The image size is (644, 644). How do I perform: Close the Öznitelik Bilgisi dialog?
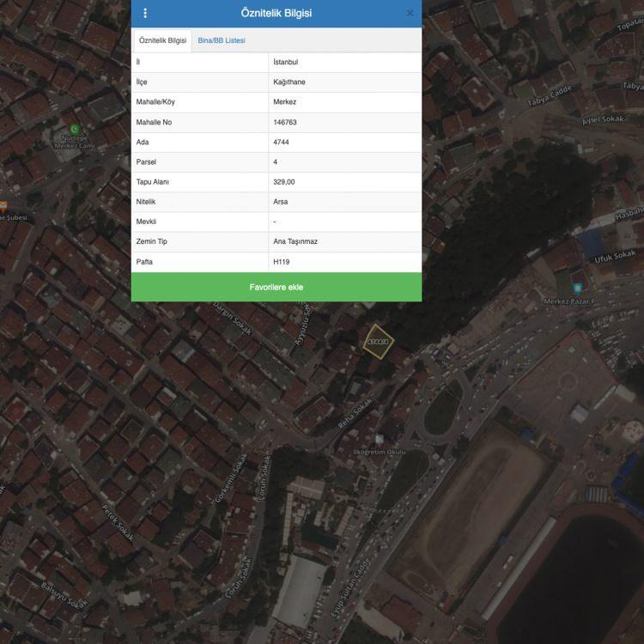click(x=410, y=13)
